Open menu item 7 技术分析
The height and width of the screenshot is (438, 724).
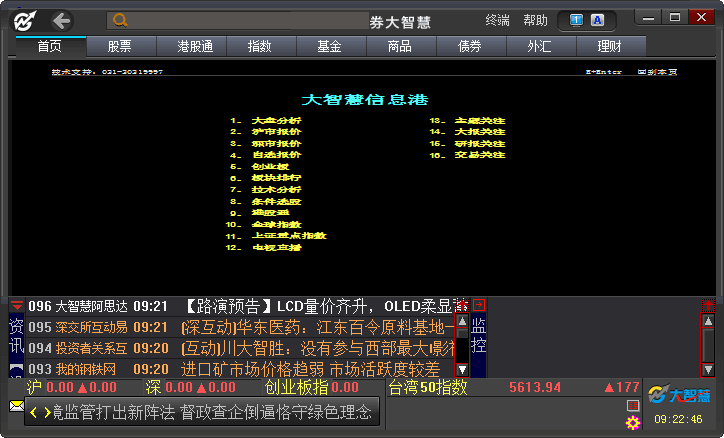coord(265,190)
